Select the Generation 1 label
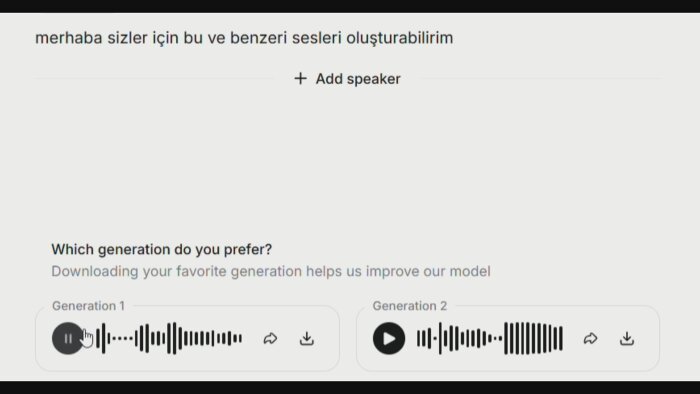Screen dimensions: 700x394 click(88, 306)
